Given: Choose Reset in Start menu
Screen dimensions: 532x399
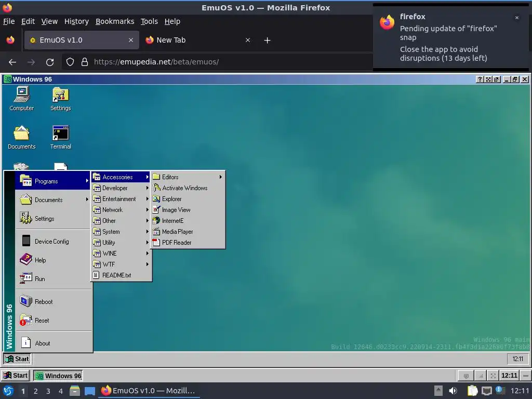Looking at the screenshot, I should (54, 320).
